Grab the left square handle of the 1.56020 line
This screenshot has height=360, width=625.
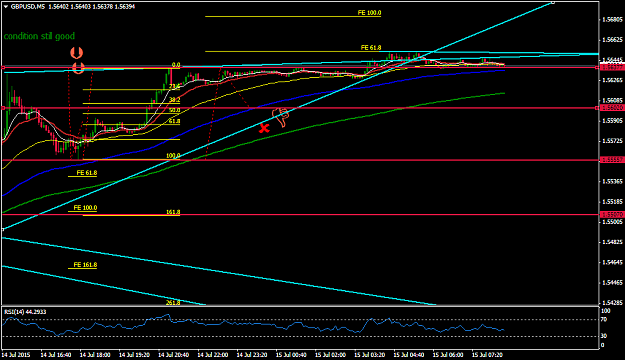point(3,108)
